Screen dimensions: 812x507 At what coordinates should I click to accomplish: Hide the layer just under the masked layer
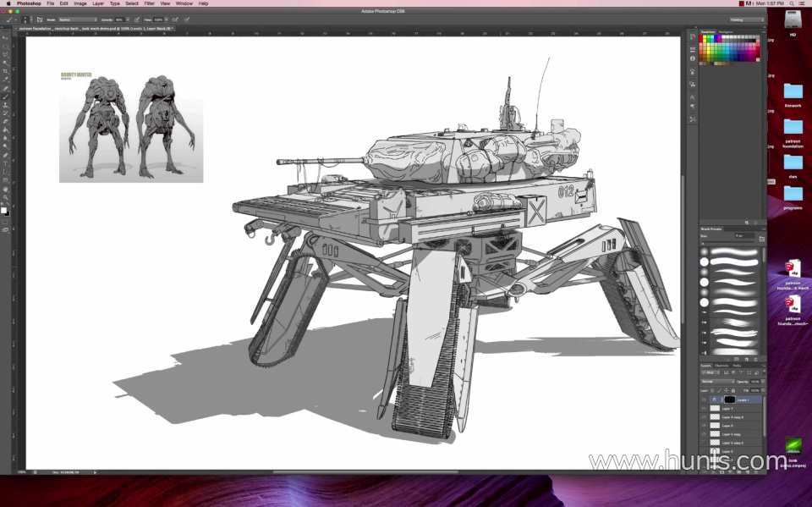point(704,409)
